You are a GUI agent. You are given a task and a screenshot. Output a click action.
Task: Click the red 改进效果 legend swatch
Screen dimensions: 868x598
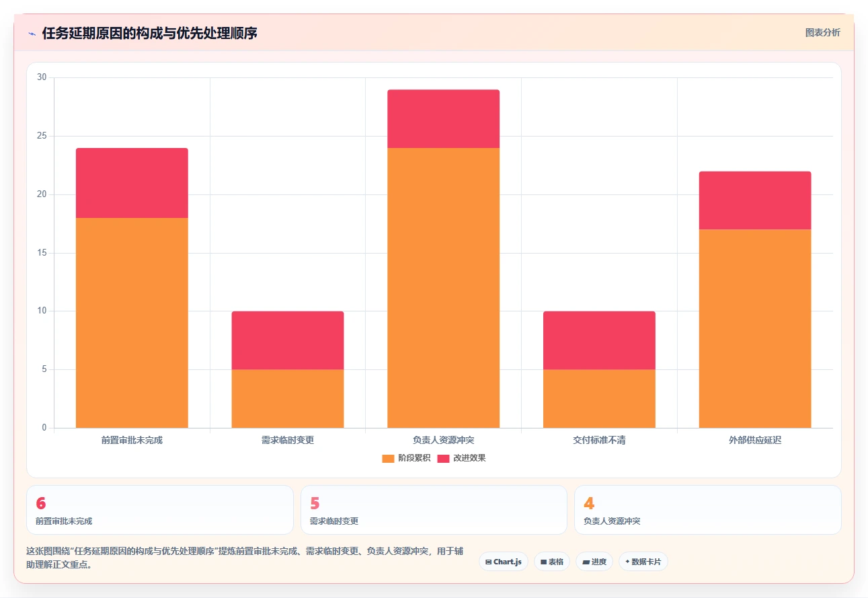[443, 458]
